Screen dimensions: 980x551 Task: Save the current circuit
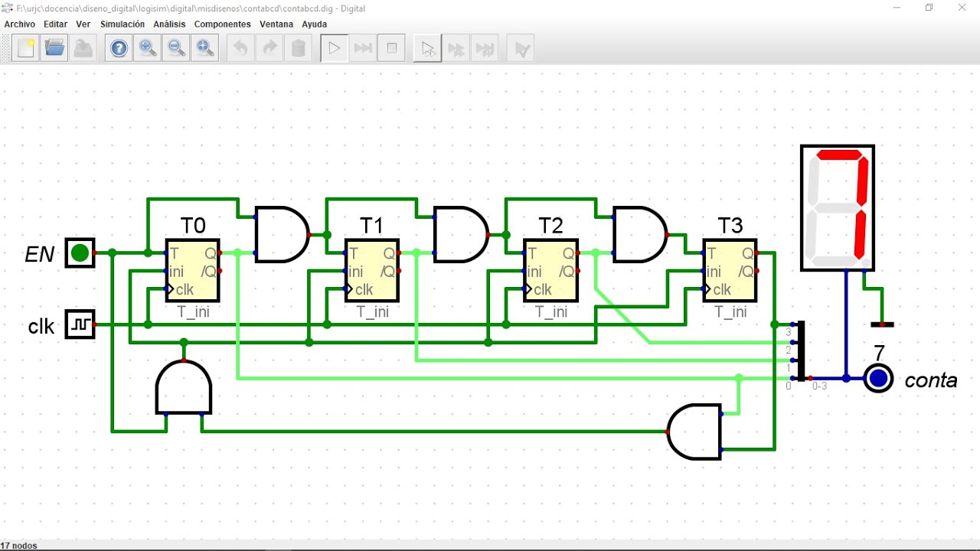[x=83, y=48]
